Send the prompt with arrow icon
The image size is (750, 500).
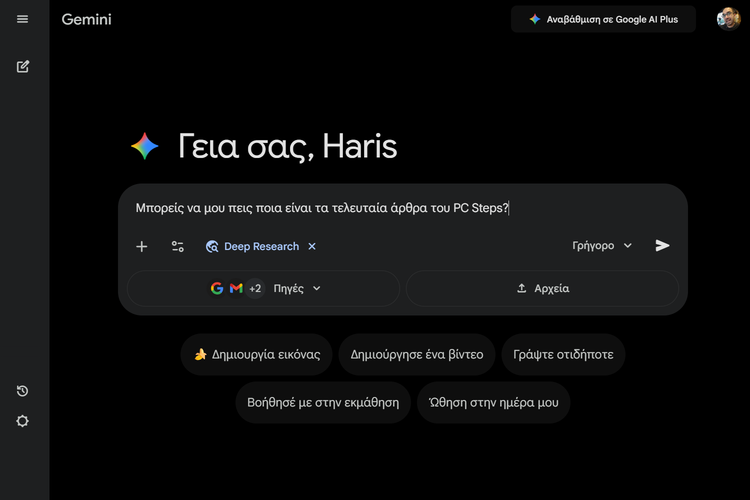[662, 245]
